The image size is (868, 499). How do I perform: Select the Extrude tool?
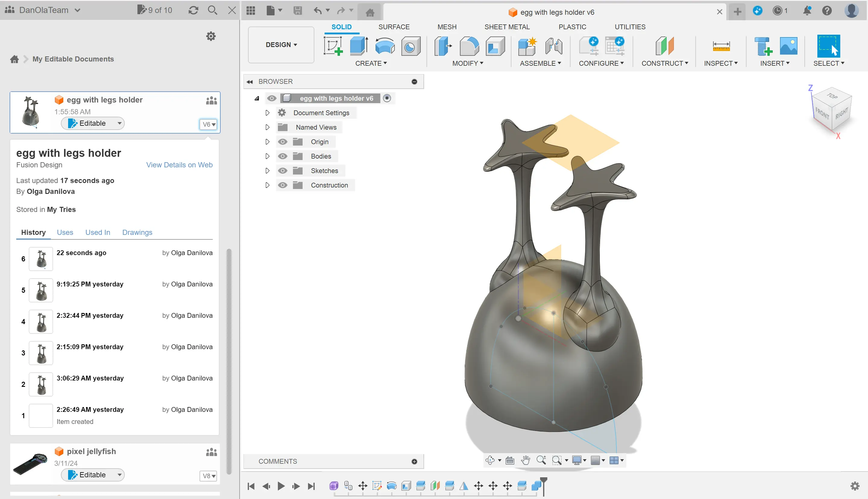tap(359, 46)
